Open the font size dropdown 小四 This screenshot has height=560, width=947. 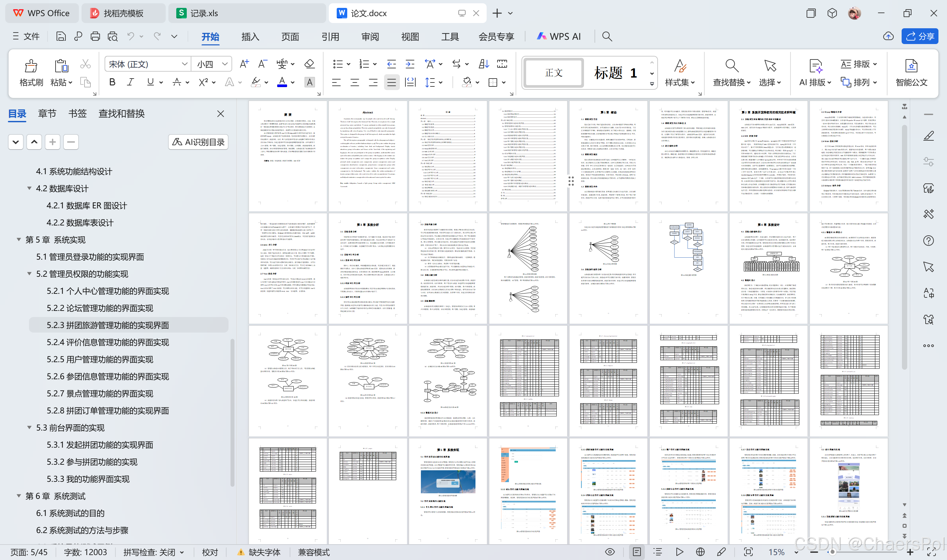click(212, 64)
